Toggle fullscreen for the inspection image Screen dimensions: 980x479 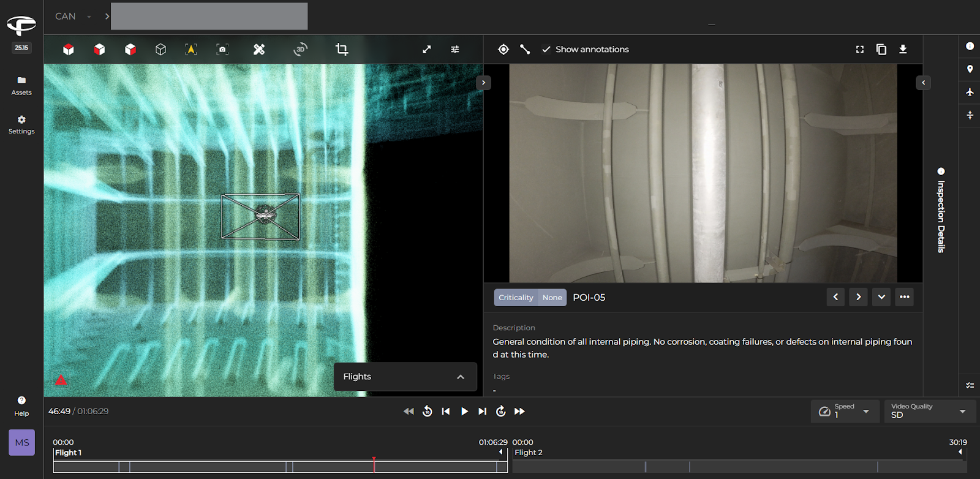point(860,50)
